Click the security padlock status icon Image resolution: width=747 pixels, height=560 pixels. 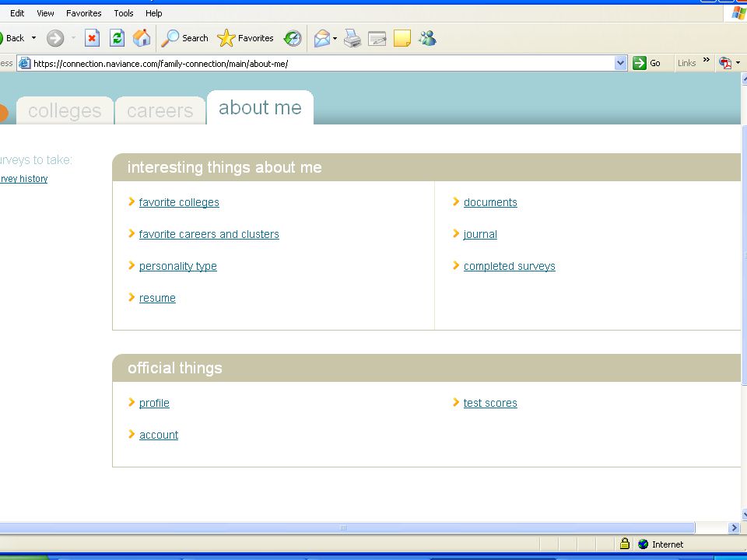click(x=625, y=544)
